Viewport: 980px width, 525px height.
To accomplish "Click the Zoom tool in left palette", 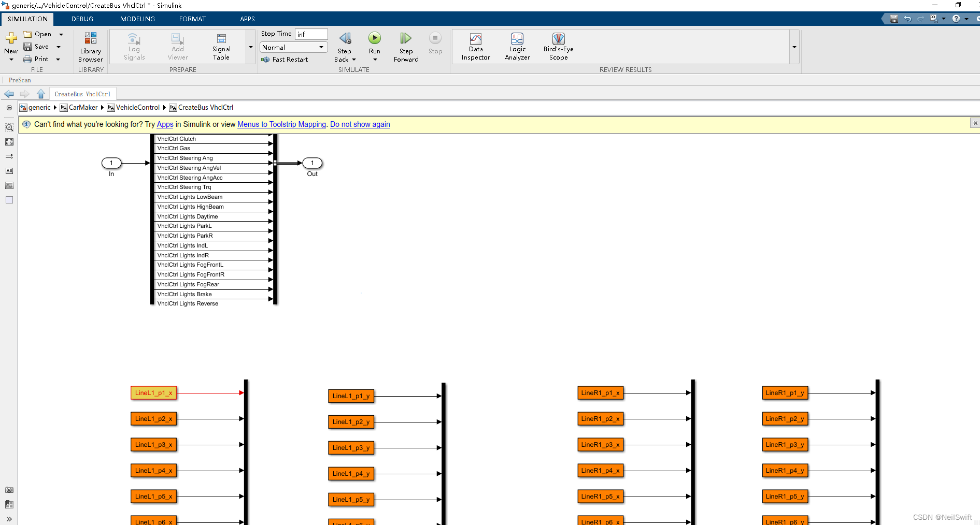I will pyautogui.click(x=9, y=127).
